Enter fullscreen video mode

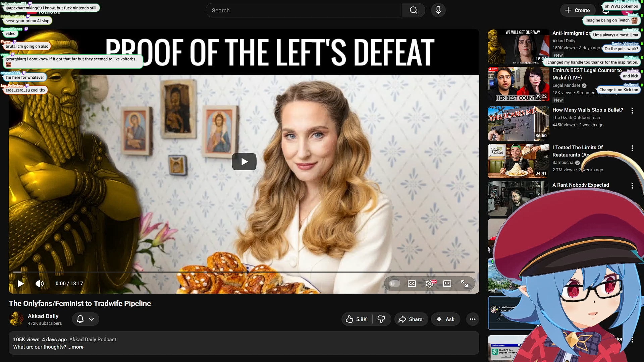[465, 284]
